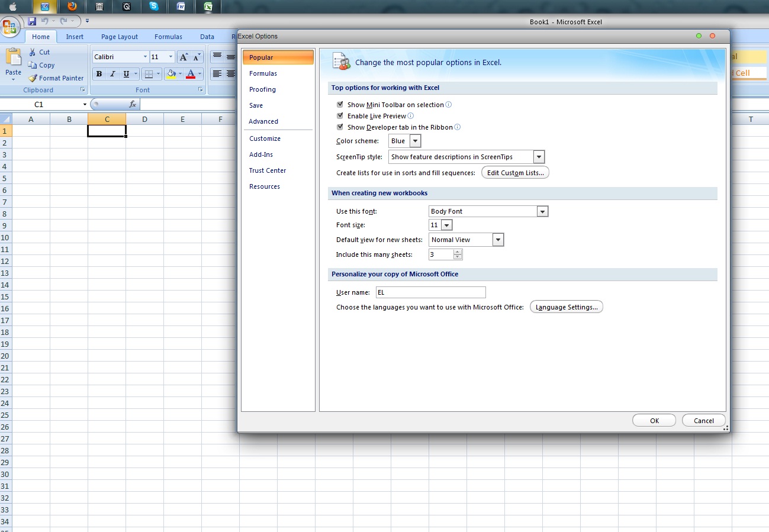Screen dimensions: 769x532
Task: Click the Edit Custom Lists button
Action: coord(515,173)
